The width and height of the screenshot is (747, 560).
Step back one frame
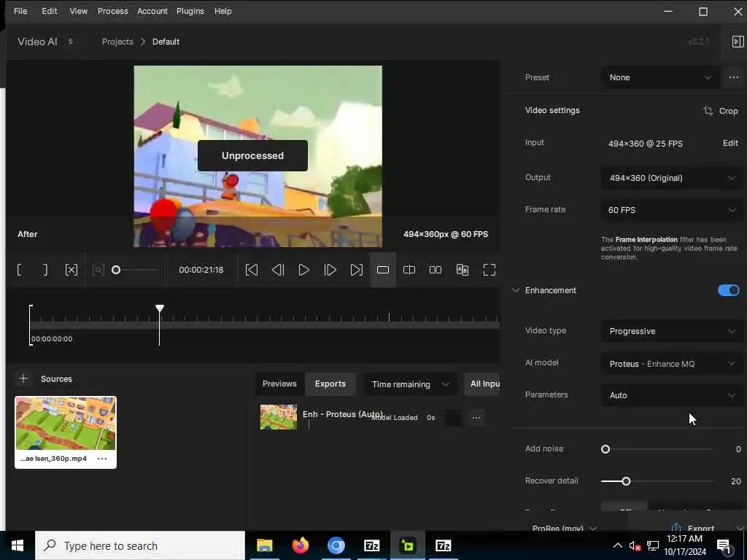point(278,270)
